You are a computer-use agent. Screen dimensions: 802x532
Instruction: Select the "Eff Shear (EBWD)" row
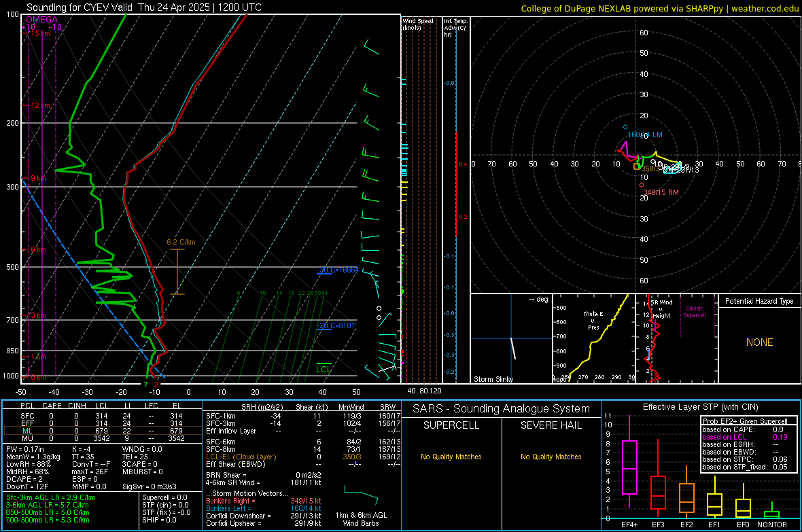303,464
